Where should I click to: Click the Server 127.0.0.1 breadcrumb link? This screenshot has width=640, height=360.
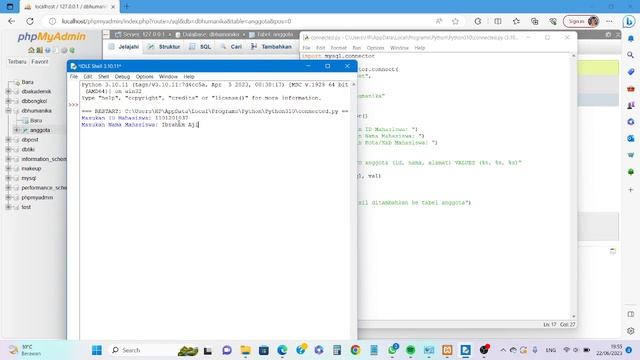[x=143, y=35]
